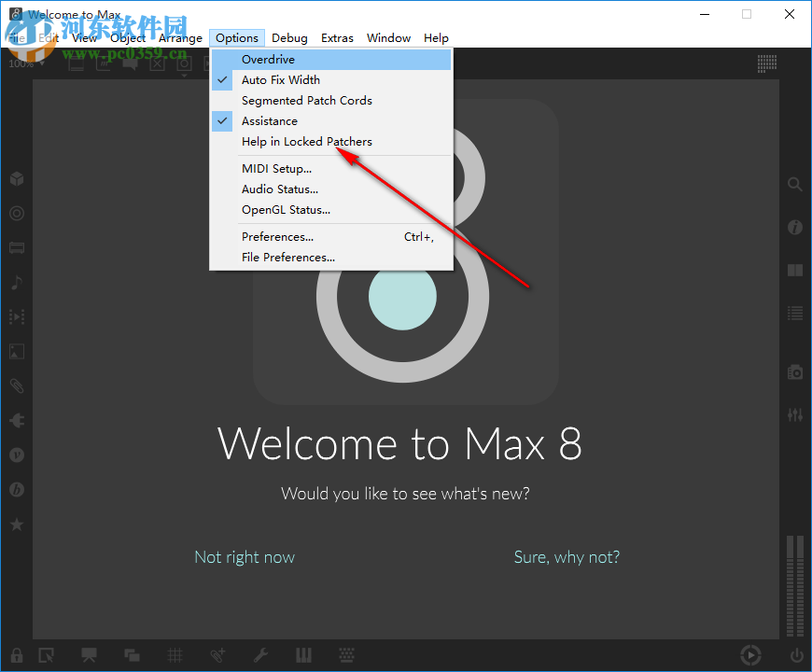Choose Not right now on the welcome screen

[x=245, y=556]
